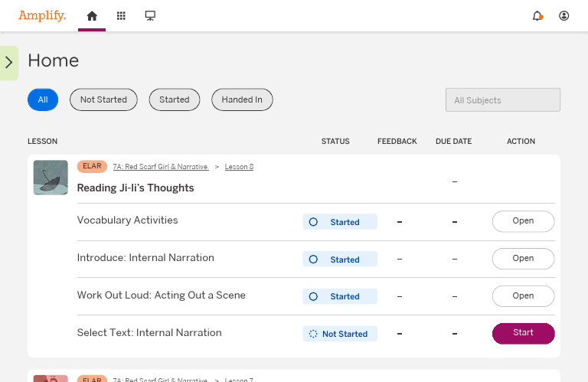This screenshot has width=588, height=382.
Task: Show Handed In lessons
Action: point(242,100)
